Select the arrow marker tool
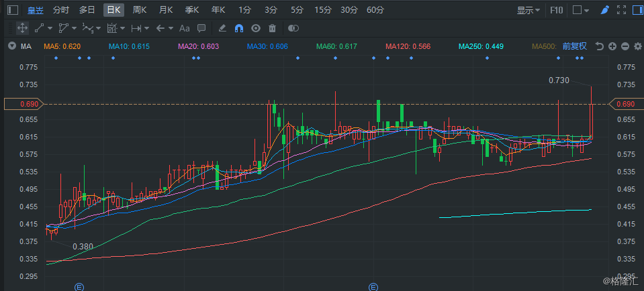Screen dimensions: 644x291 (160, 28)
